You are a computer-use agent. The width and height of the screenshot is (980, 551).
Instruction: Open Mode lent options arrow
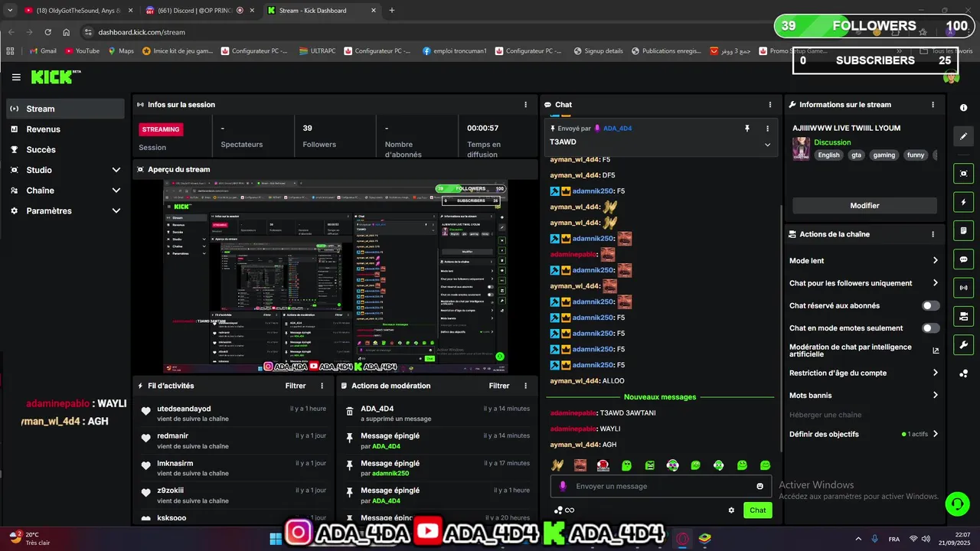coord(935,261)
